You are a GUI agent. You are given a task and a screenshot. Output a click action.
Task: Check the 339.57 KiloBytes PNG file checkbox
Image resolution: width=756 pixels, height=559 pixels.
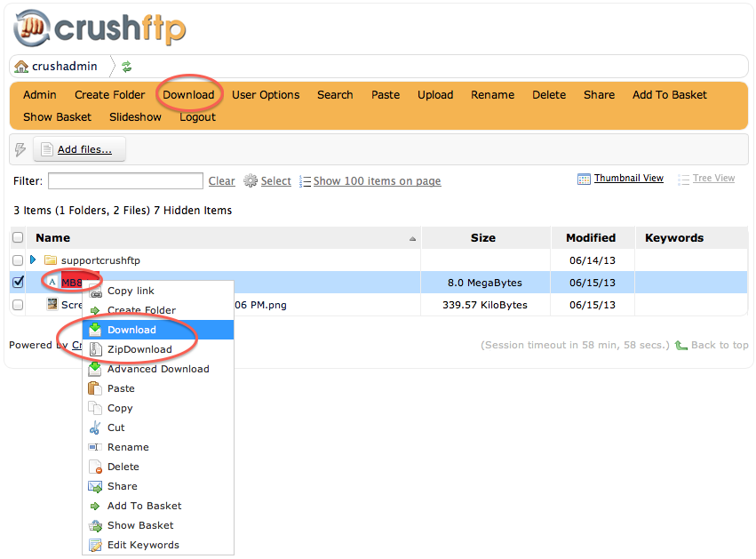point(18,305)
